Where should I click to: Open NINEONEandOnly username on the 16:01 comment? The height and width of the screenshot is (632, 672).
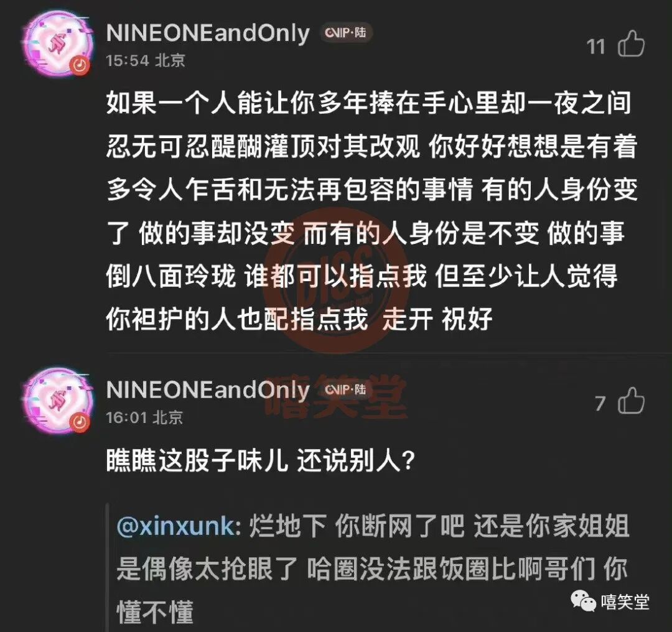coord(208,390)
